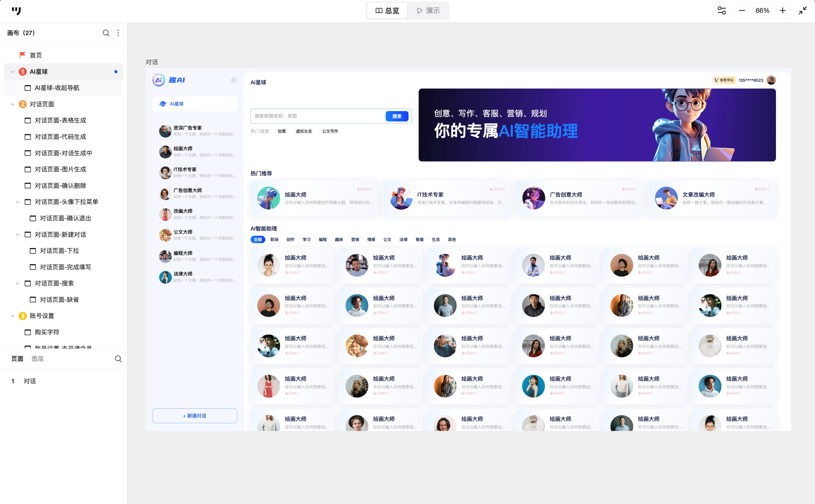Image resolution: width=815 pixels, height=504 pixels.
Task: Exit fullscreen with the shrink arrows icon
Action: 803,11
